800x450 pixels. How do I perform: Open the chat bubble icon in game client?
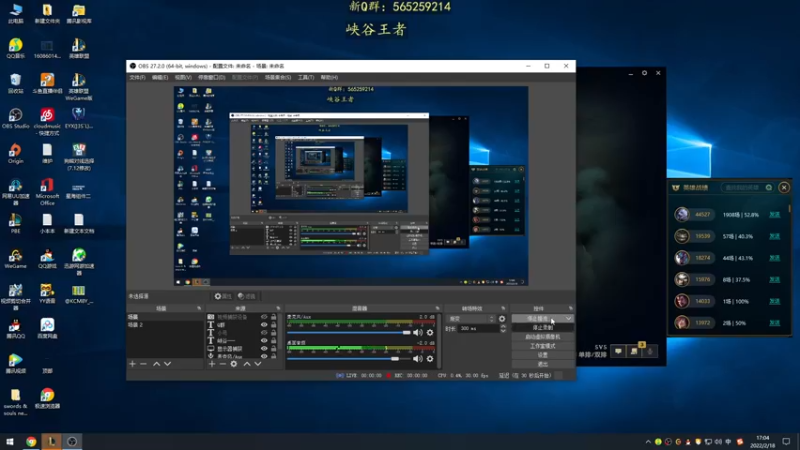click(x=618, y=351)
